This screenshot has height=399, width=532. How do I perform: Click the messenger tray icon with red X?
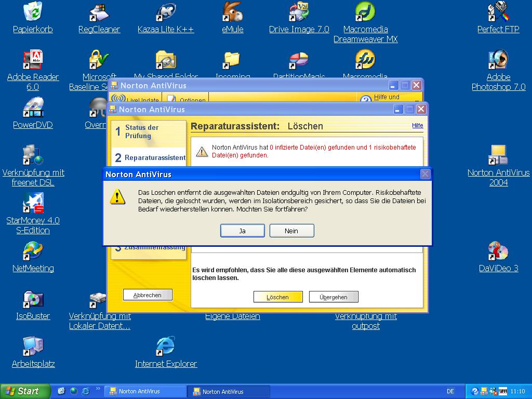[x=494, y=392]
